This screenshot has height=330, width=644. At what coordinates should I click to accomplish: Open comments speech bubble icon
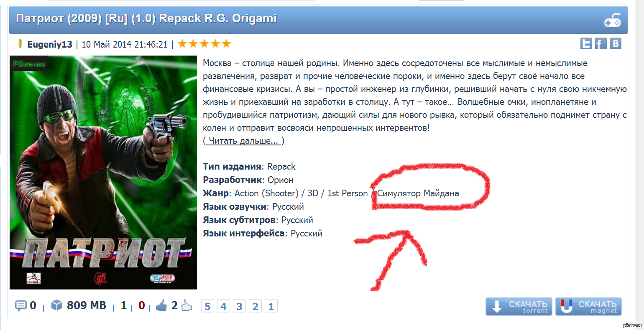coord(20,306)
